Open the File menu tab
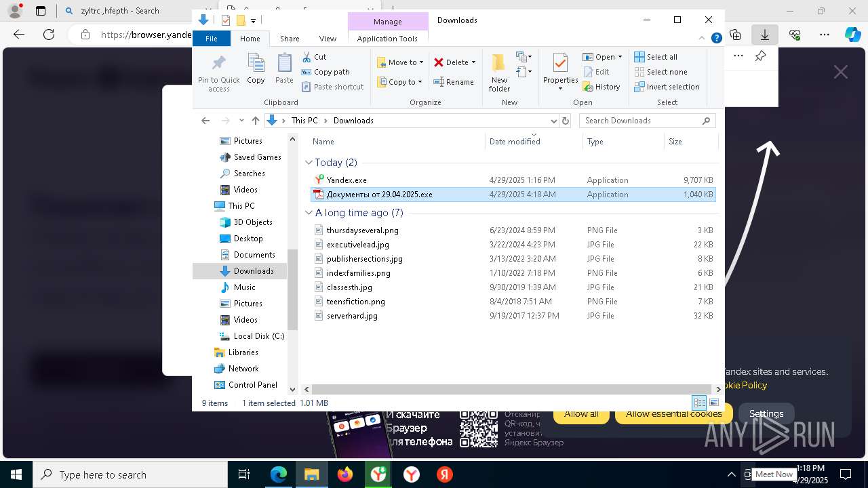This screenshot has width=868, height=488. 212,39
